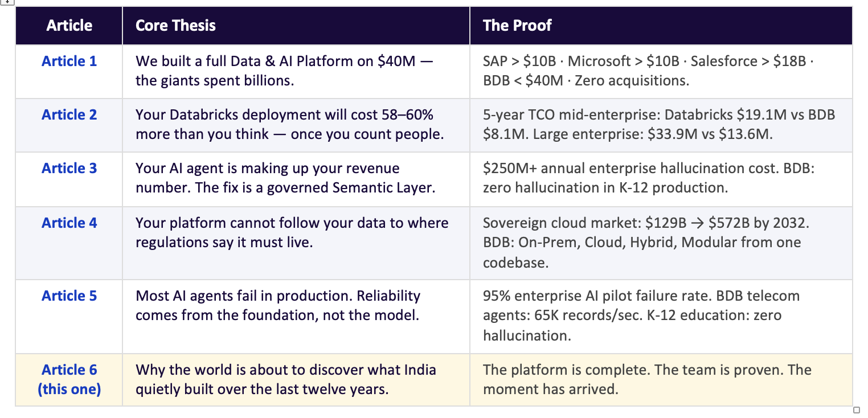Open the Article 5 link
Screen dimensions: 868x418
[x=69, y=296]
